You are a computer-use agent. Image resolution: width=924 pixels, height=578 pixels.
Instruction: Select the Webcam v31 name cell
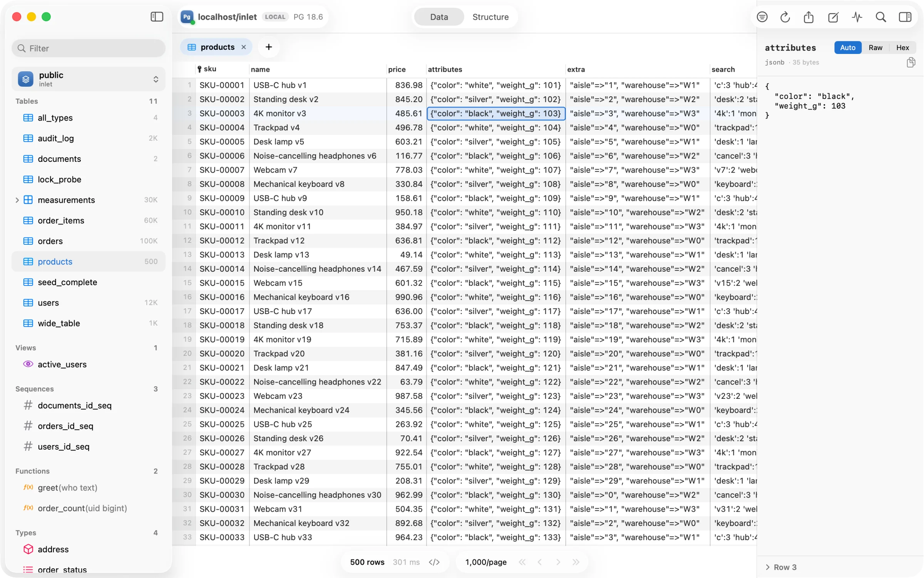click(x=318, y=509)
